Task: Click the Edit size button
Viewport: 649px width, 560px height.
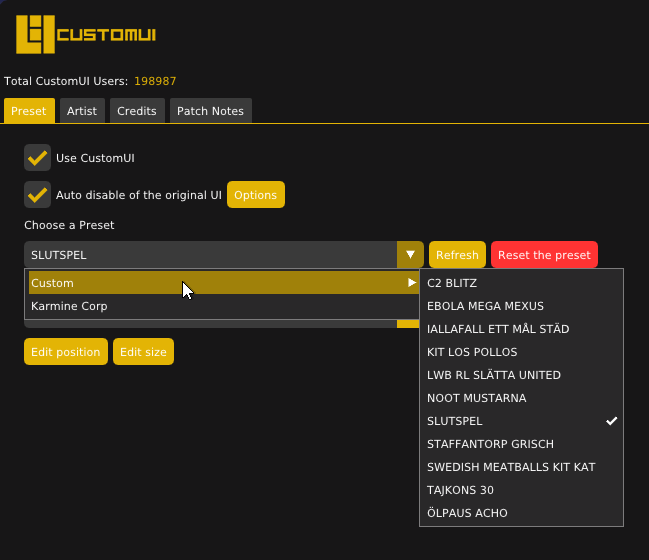Action: [143, 352]
